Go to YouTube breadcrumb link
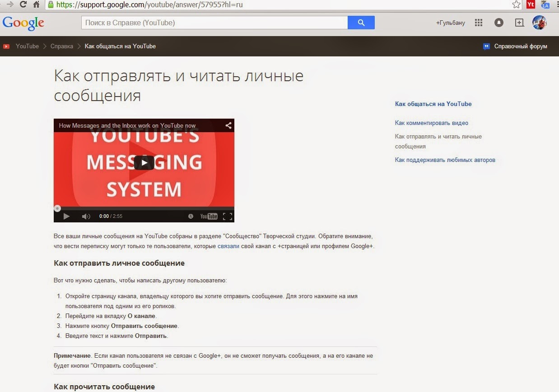 point(27,46)
